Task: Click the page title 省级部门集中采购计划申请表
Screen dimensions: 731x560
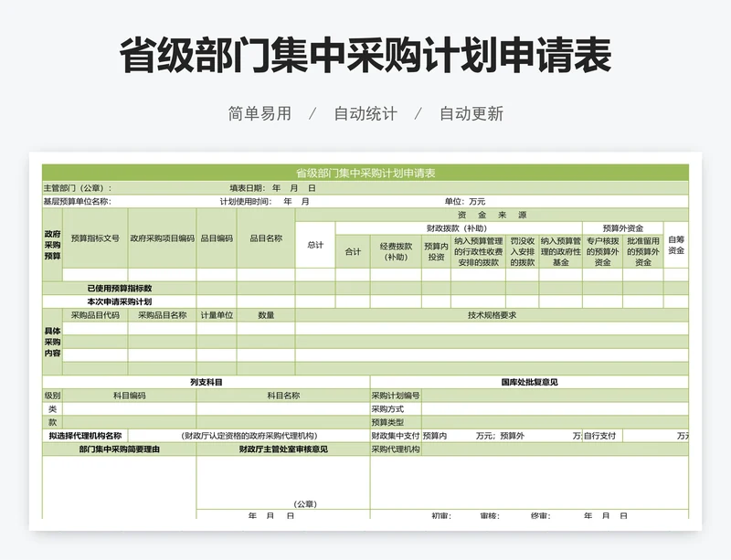Action: pos(365,56)
